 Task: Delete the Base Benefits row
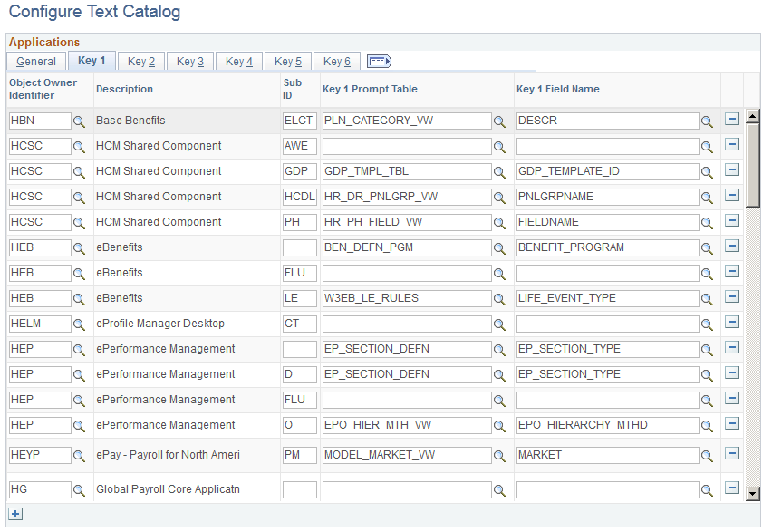point(732,120)
